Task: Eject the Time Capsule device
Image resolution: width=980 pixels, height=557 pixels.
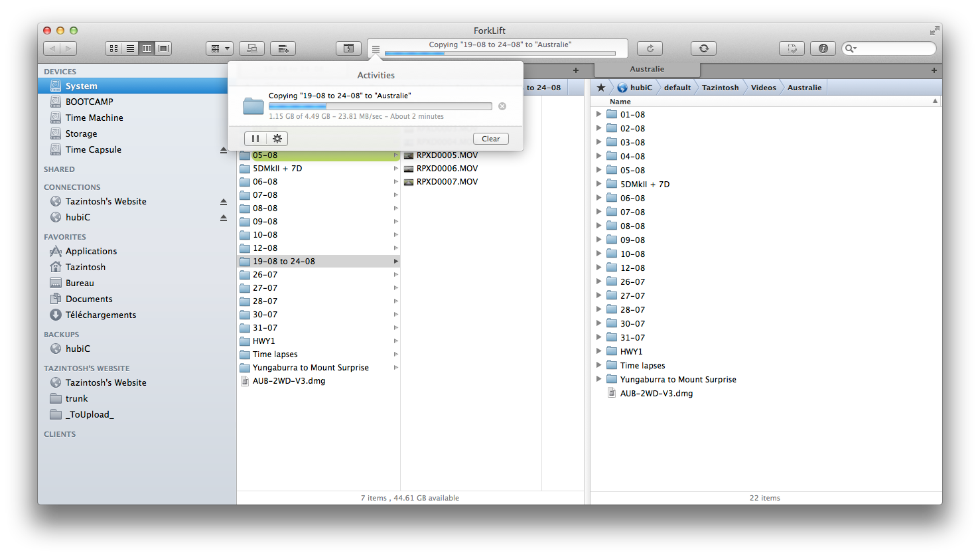Action: click(224, 150)
